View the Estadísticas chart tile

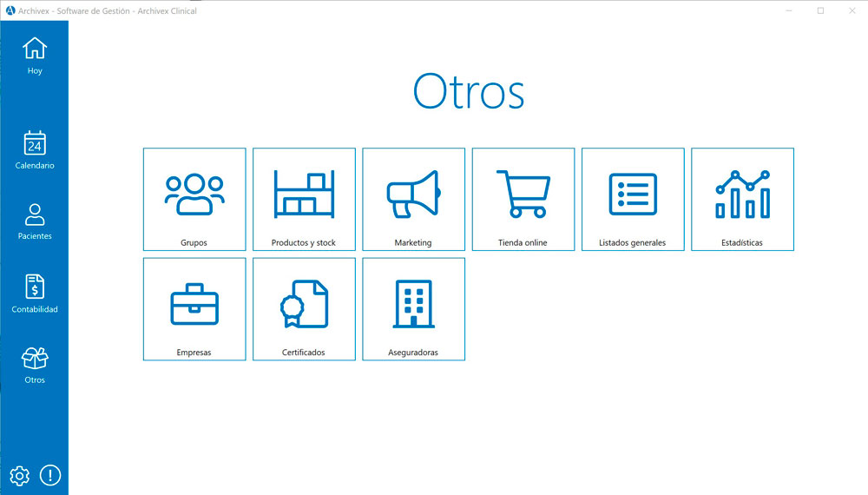point(742,200)
